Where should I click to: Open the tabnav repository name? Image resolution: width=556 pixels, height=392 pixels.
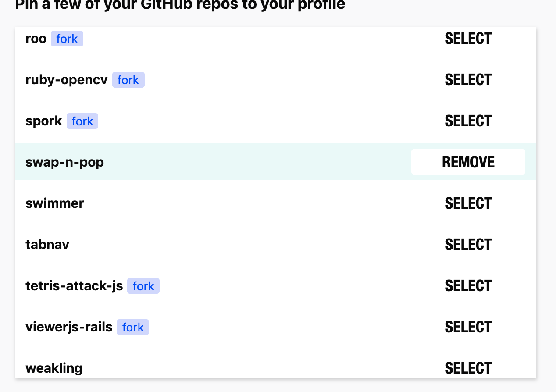(x=47, y=244)
